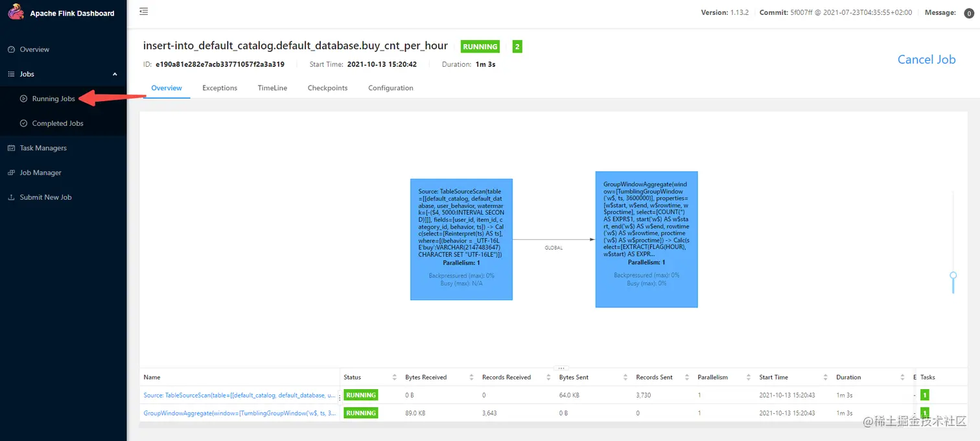Click the 3,643 records received value
Screen dimensions: 980x441
[x=491, y=413]
